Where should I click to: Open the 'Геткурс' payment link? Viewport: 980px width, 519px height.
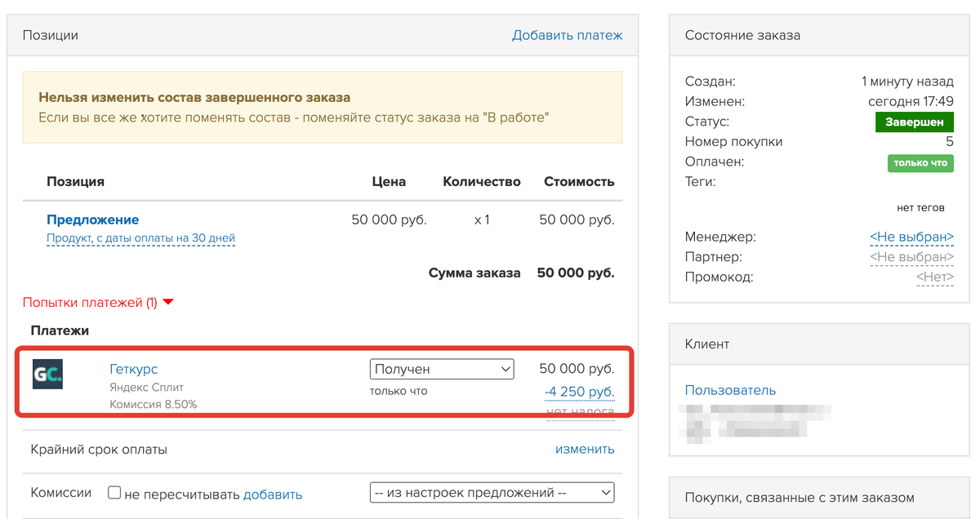133,369
